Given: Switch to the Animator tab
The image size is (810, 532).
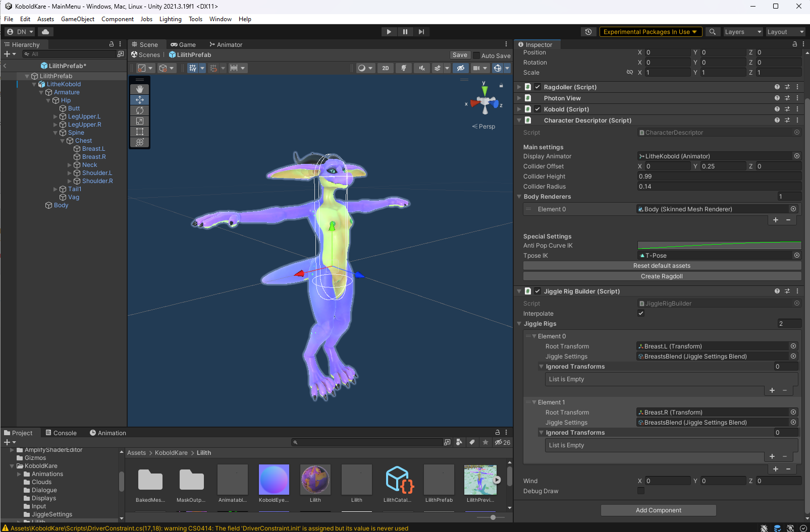Looking at the screenshot, I should click(x=226, y=45).
